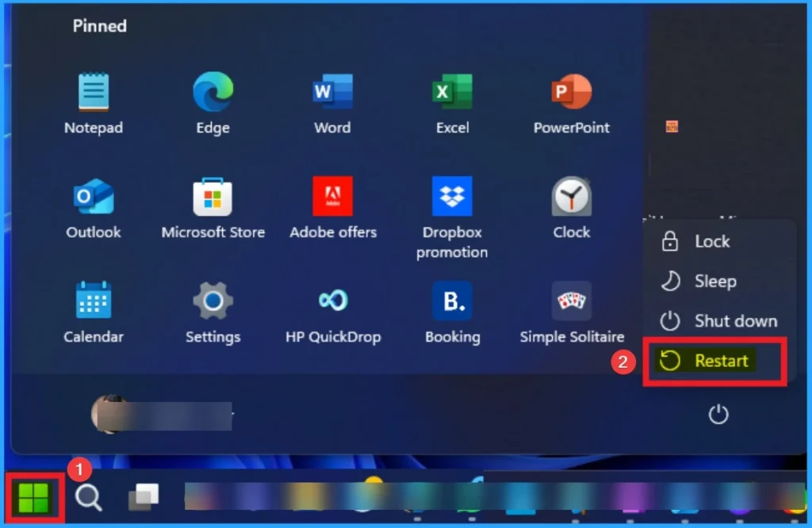
Task: Click the Pinned section heading
Action: 99,26
